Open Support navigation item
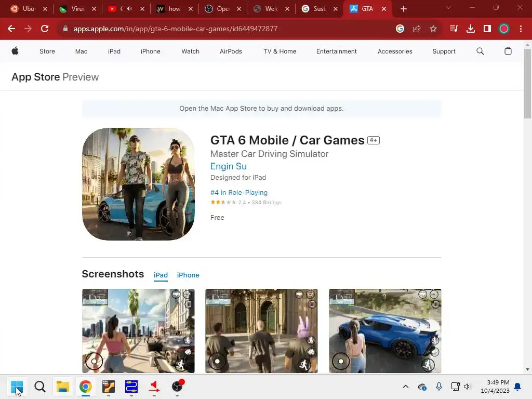The width and height of the screenshot is (532, 399). [x=444, y=51]
